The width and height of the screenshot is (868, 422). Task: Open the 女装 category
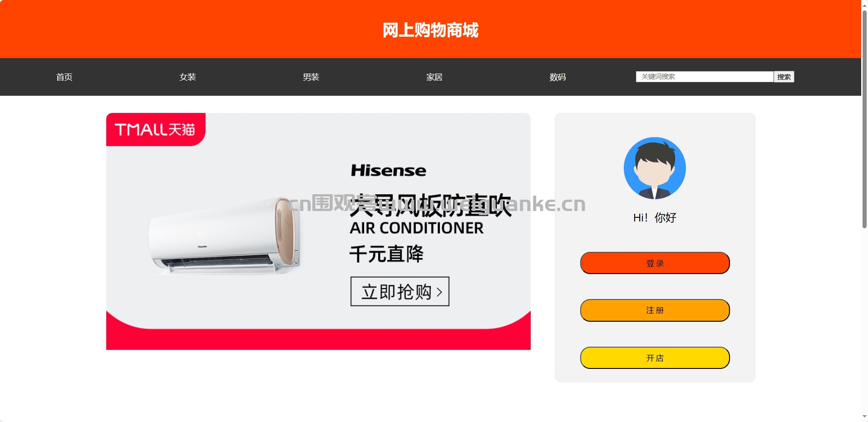[187, 77]
